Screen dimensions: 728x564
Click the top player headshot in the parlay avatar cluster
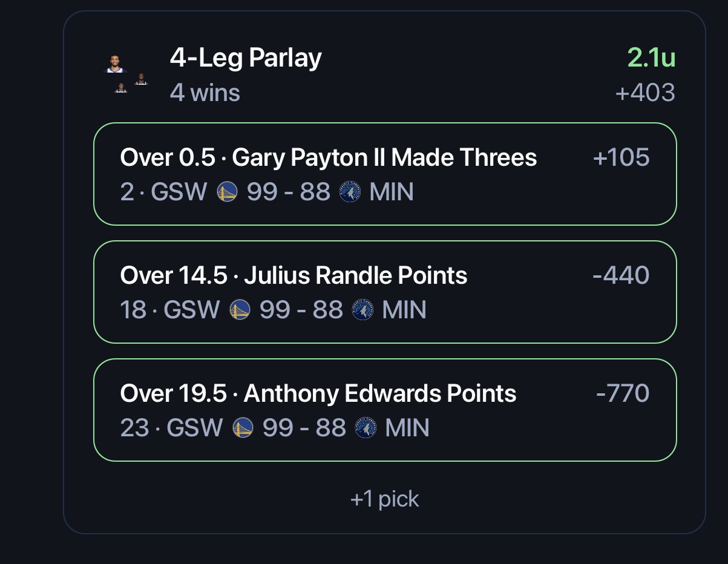click(x=114, y=64)
